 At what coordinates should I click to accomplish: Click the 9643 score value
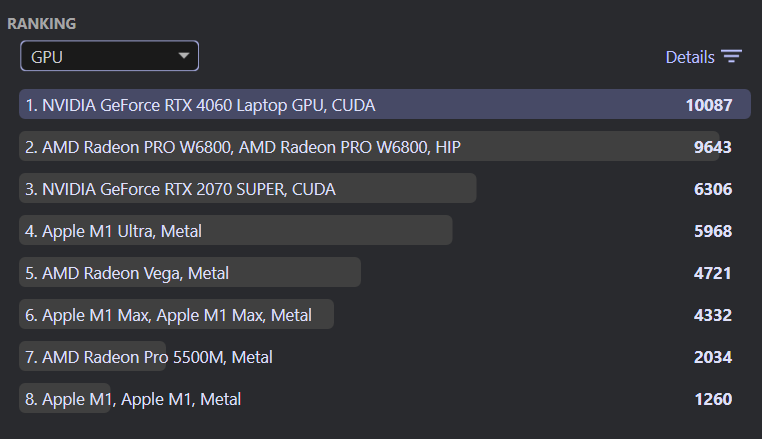pyautogui.click(x=712, y=147)
